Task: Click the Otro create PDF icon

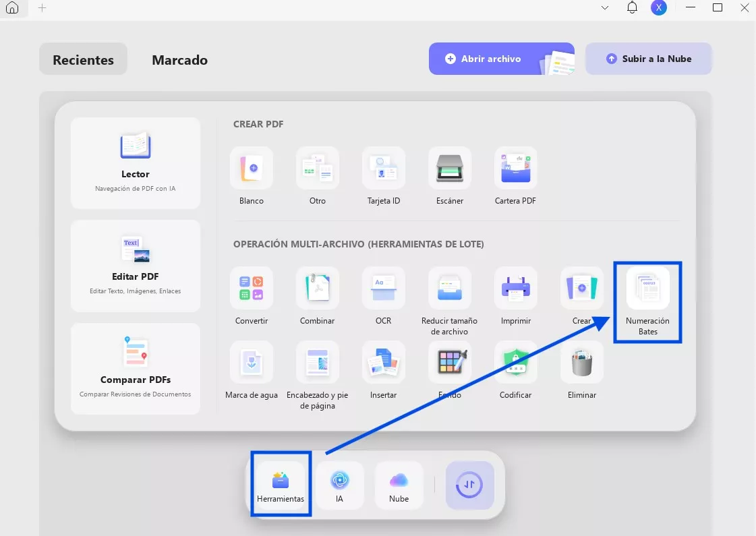Action: (x=317, y=169)
